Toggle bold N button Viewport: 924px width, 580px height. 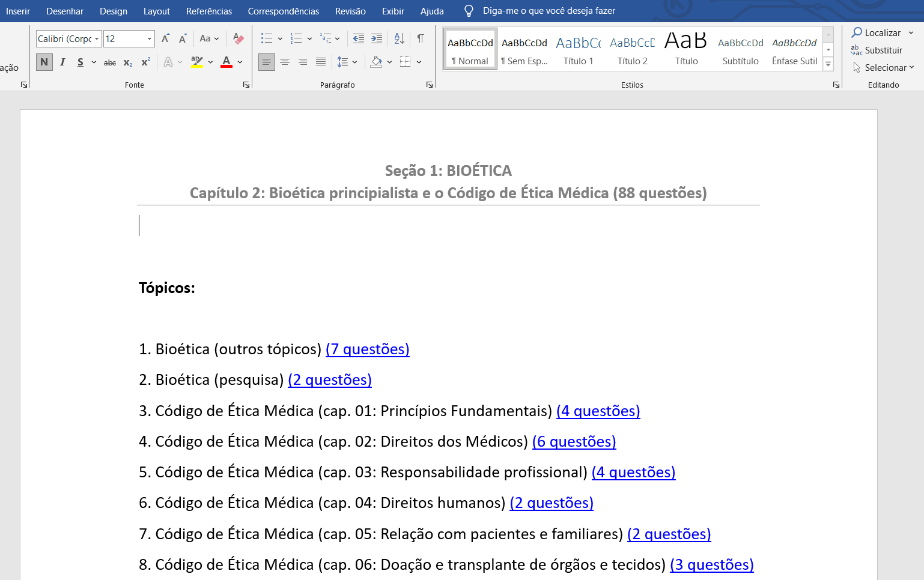pos(44,62)
